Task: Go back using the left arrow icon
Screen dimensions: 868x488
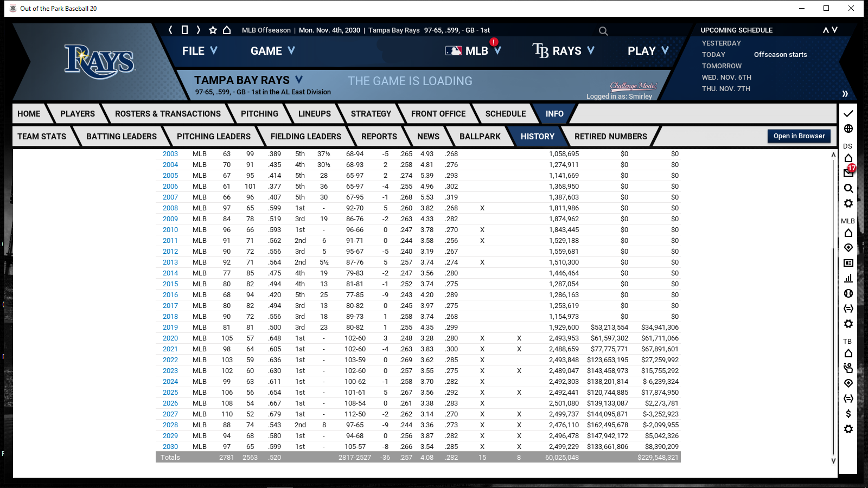Action: click(170, 30)
